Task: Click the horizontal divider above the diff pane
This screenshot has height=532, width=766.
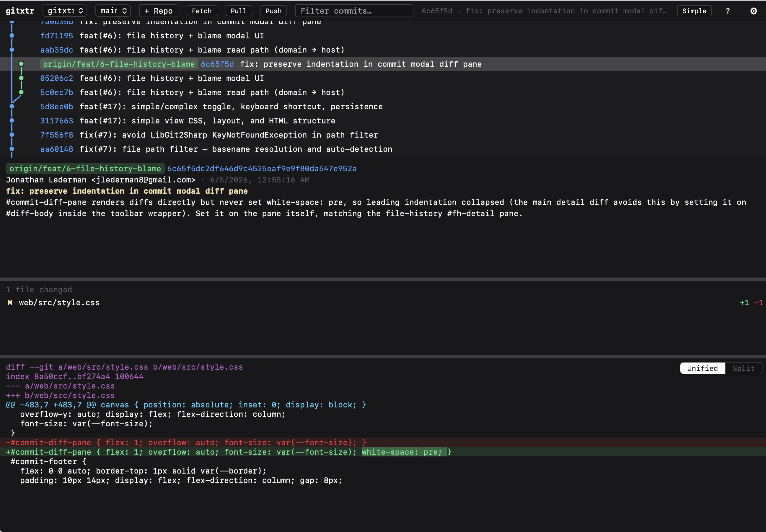Action: tap(383, 356)
